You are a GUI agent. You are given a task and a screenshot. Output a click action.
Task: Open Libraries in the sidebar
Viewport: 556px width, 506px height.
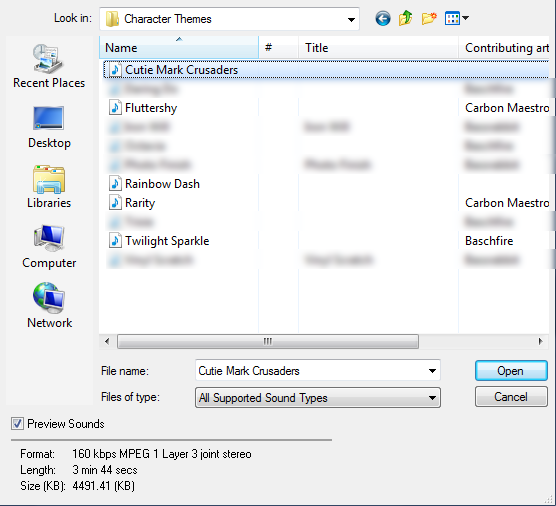pyautogui.click(x=49, y=187)
